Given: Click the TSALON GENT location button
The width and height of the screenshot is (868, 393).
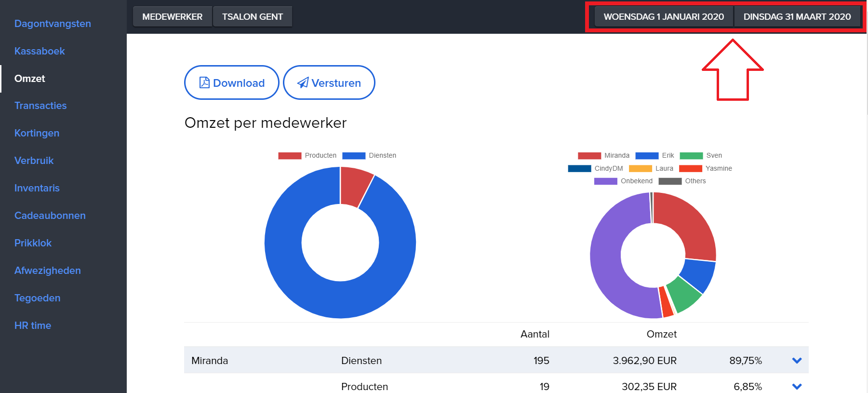Looking at the screenshot, I should 253,16.
